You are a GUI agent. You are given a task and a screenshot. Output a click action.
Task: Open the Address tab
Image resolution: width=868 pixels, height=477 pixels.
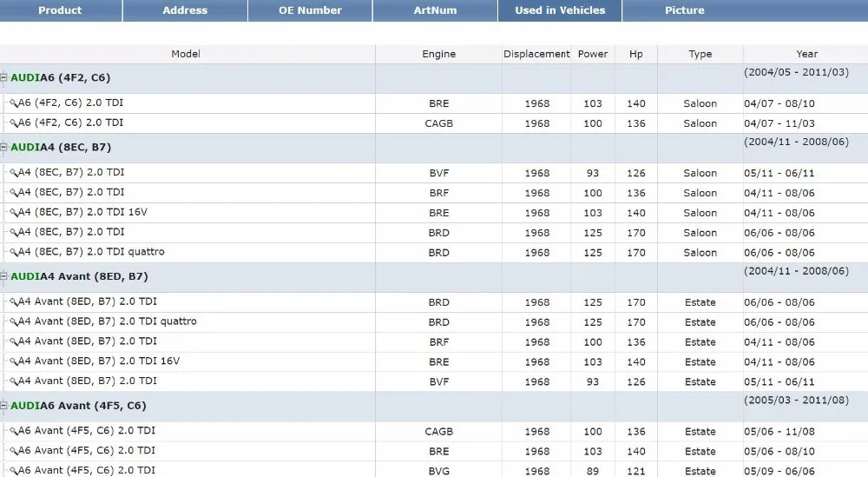click(185, 10)
